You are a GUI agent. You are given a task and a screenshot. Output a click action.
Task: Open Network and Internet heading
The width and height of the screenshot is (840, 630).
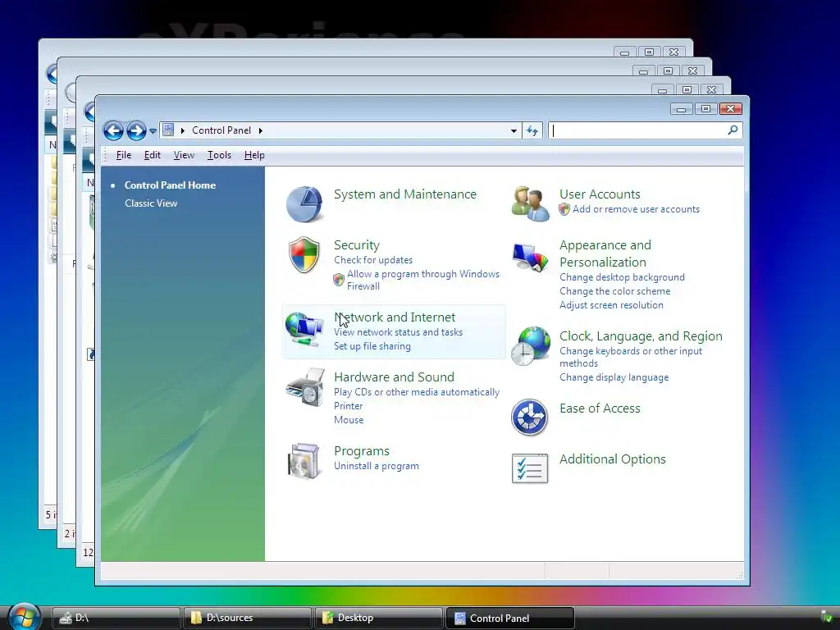tap(395, 317)
